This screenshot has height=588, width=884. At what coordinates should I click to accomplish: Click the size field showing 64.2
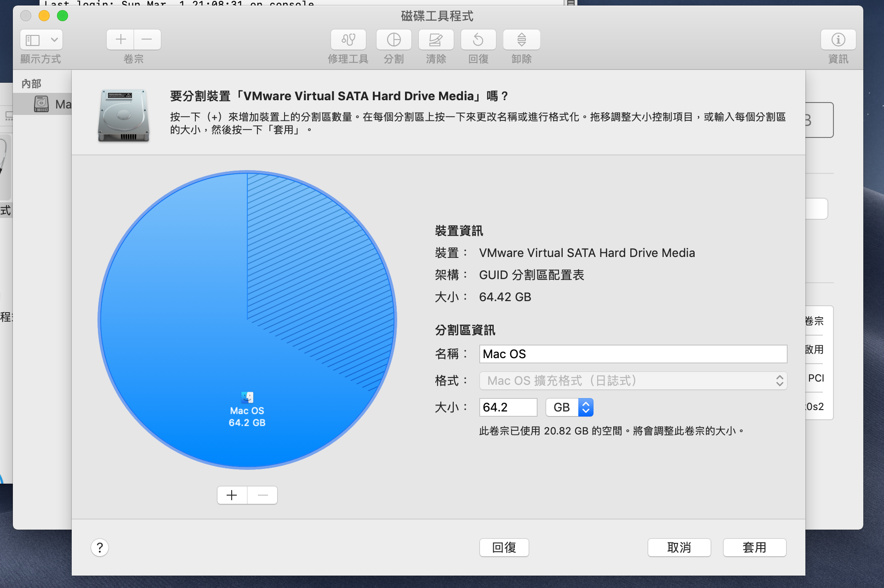pyautogui.click(x=508, y=407)
